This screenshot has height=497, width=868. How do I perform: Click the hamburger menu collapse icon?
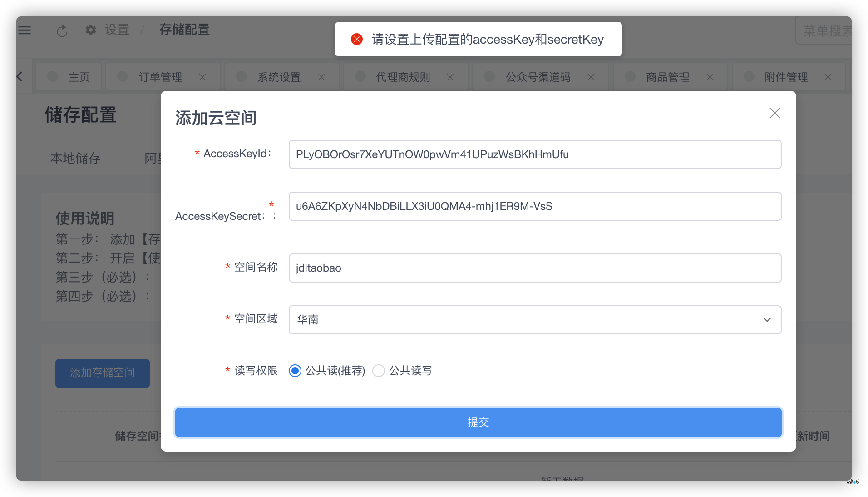coord(25,30)
